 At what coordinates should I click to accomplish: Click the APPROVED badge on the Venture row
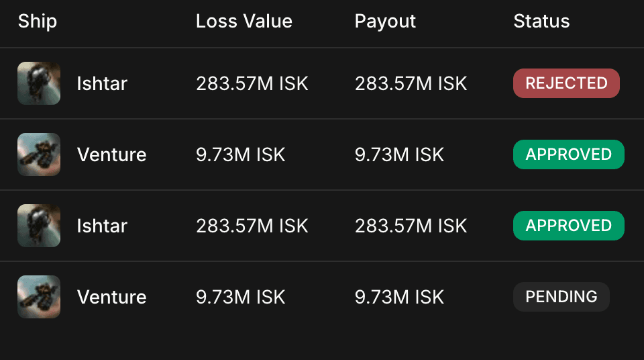point(568,154)
